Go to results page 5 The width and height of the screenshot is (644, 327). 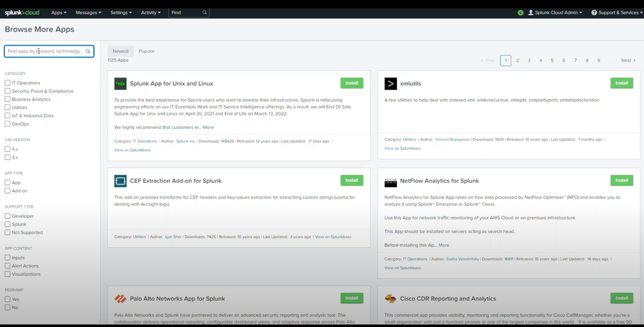[x=552, y=61]
